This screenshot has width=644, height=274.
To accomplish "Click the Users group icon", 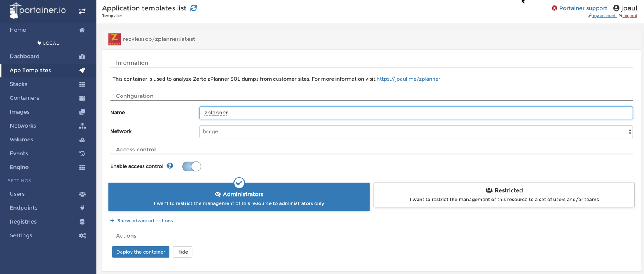I will pyautogui.click(x=82, y=194).
